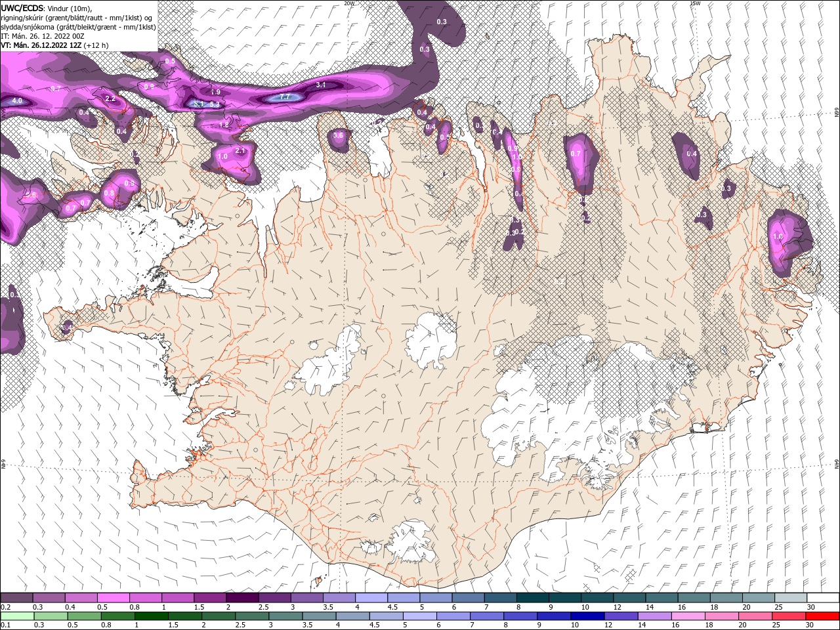Viewport: 840px width, 630px height.
Task: Click the pale green rain swatch at 0.1
Action: tap(16, 616)
